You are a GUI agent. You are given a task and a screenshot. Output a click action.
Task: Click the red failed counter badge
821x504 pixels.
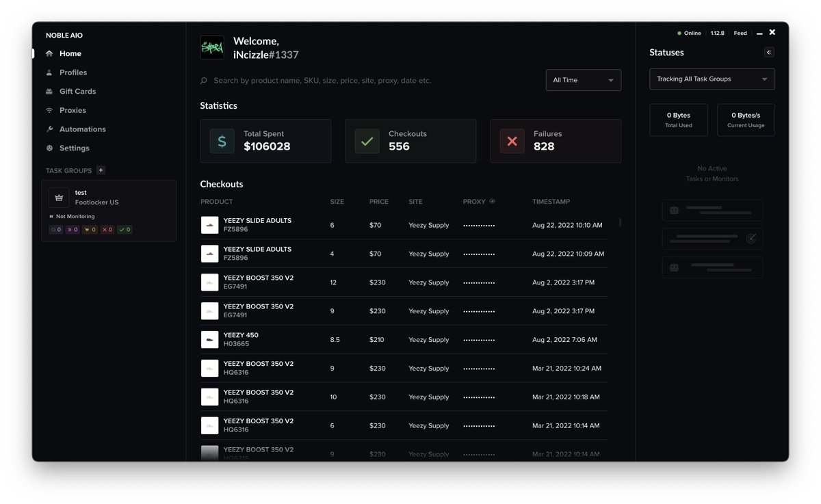[x=107, y=230]
